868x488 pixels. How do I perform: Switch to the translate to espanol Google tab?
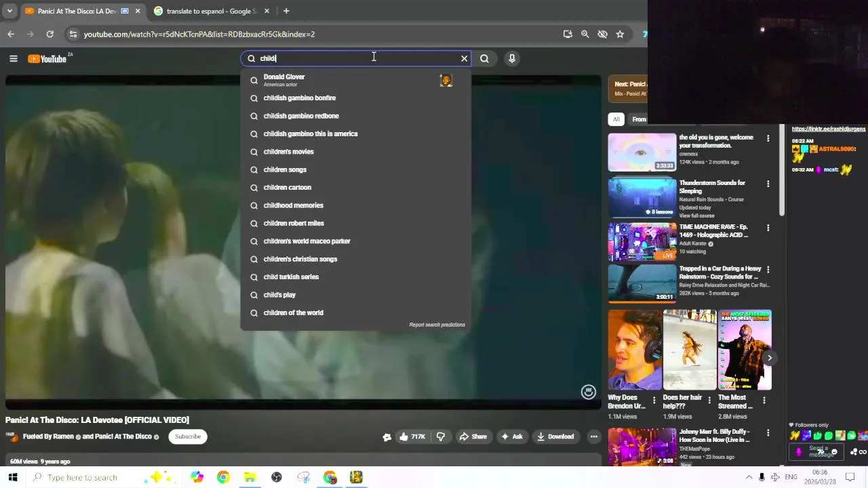[x=211, y=11]
